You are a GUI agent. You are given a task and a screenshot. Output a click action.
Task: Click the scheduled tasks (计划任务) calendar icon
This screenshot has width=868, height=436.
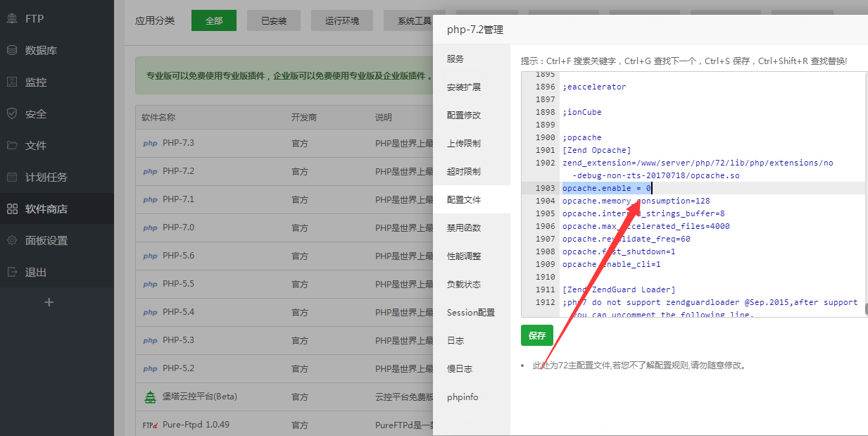tap(12, 177)
